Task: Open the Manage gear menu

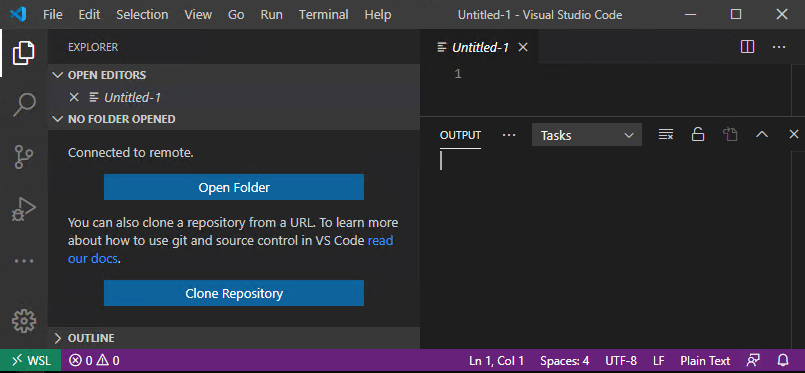Action: click(24, 321)
